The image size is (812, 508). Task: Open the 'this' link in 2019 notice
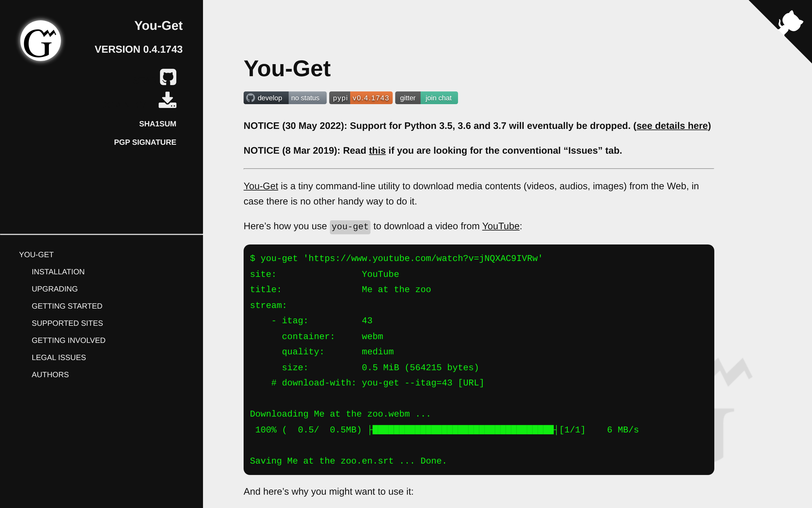tap(377, 150)
